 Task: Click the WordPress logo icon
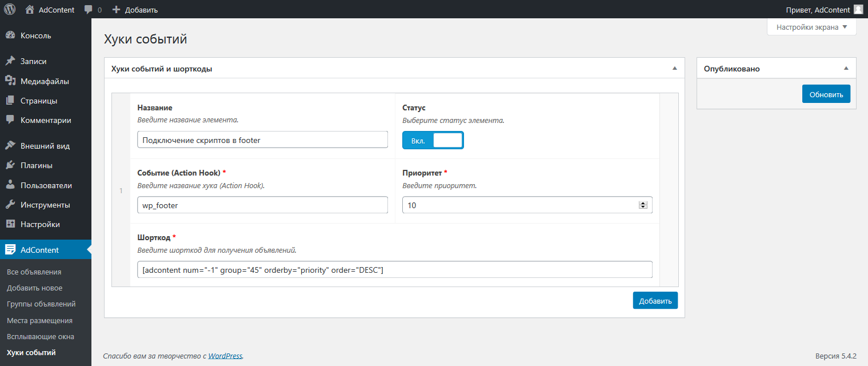(10, 9)
